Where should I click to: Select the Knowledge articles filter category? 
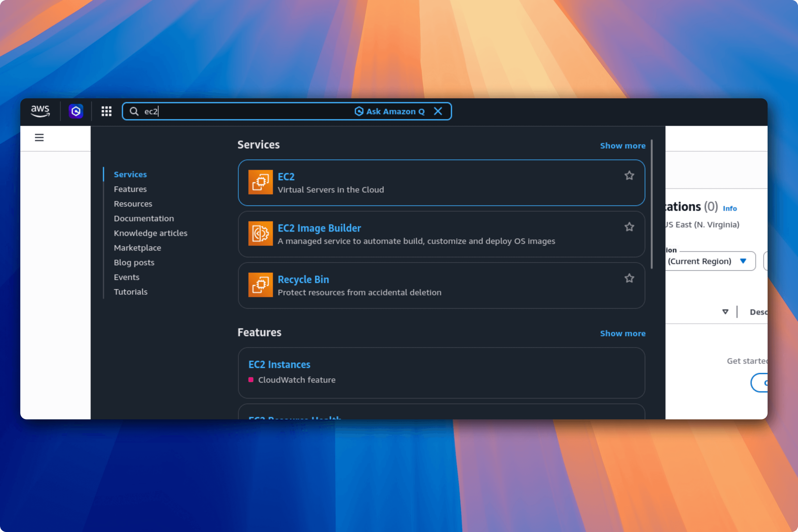[151, 233]
